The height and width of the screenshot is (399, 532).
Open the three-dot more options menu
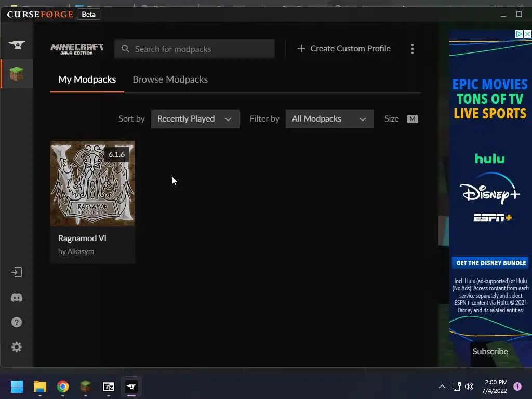412,49
